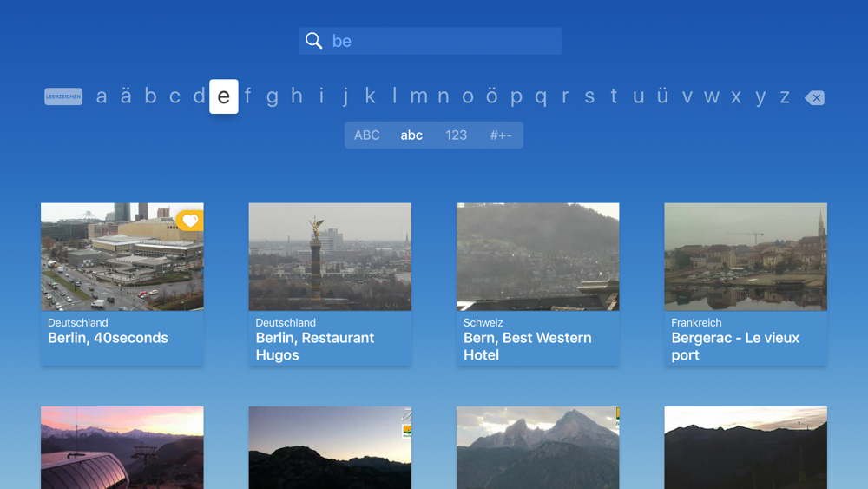The image size is (868, 489).
Task: Toggle the favorite heart on Berlin 40seconds
Action: pyautogui.click(x=190, y=221)
